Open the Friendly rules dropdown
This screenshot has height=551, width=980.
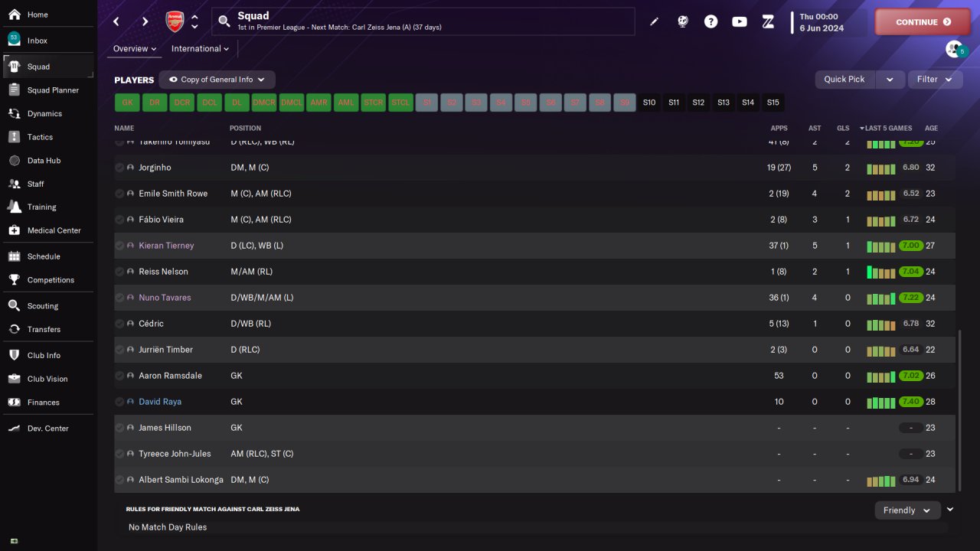click(x=907, y=510)
